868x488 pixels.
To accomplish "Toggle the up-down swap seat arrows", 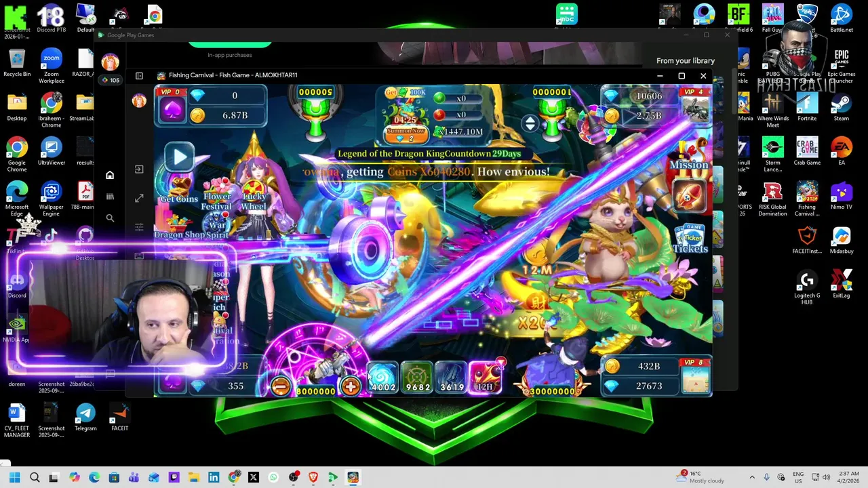I will tap(530, 123).
